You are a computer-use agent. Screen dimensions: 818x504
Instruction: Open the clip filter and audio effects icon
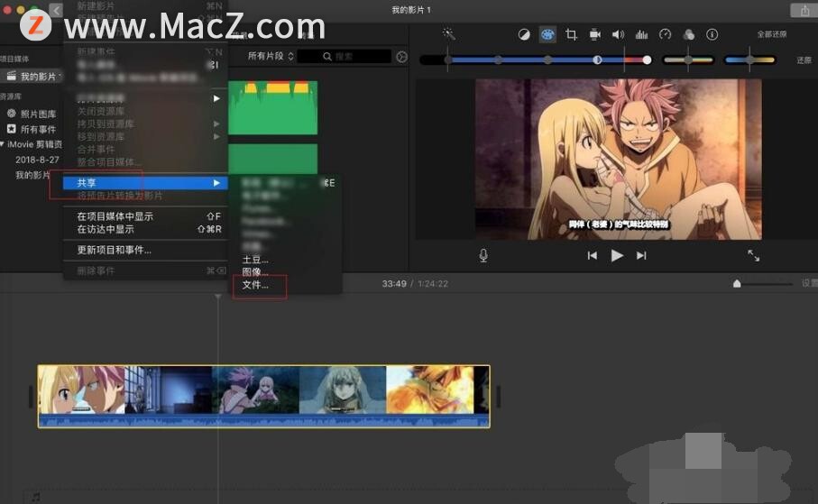(x=689, y=34)
